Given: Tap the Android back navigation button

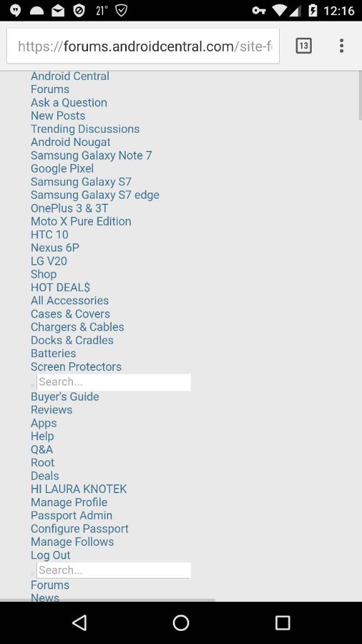Looking at the screenshot, I should pos(79,623).
